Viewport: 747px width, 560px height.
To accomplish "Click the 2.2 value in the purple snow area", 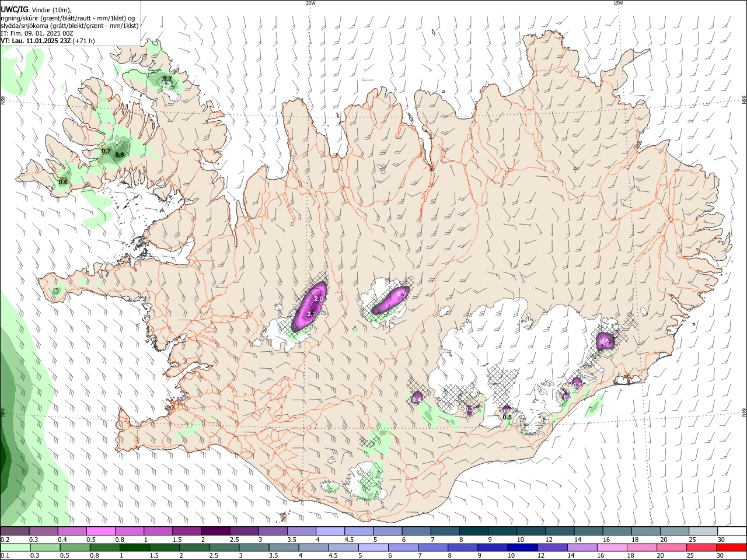I will [312, 313].
